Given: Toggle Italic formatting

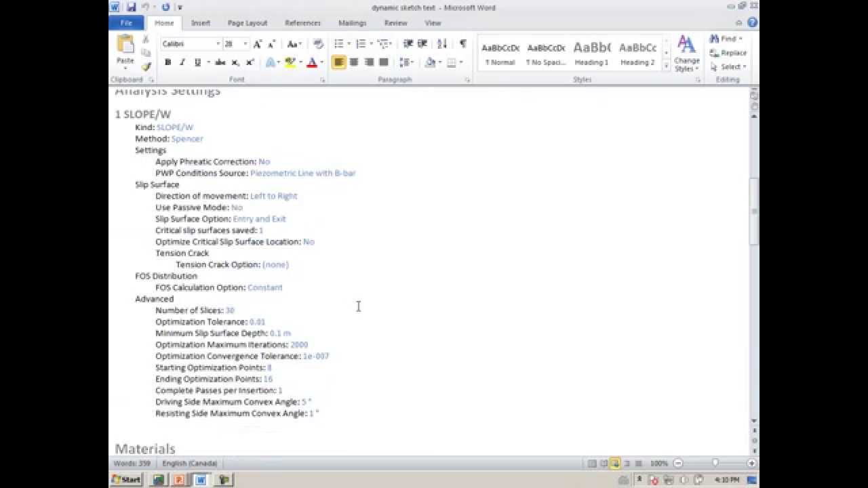Looking at the screenshot, I should (x=182, y=62).
